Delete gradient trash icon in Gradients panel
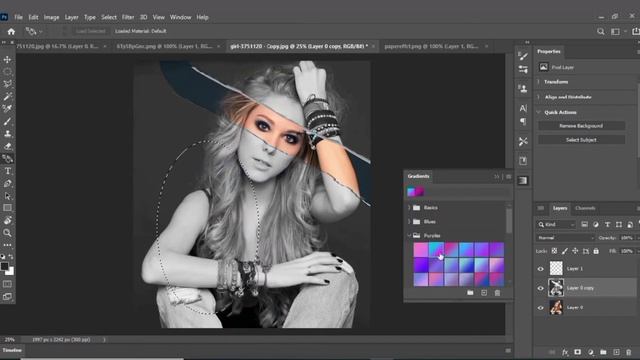Screen dimensions: 640x360 pos(497,293)
